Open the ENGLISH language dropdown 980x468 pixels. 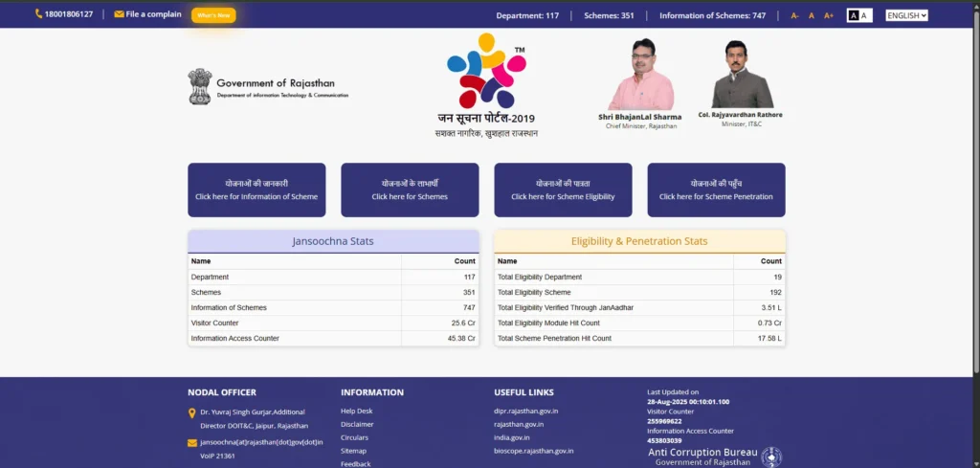(906, 15)
